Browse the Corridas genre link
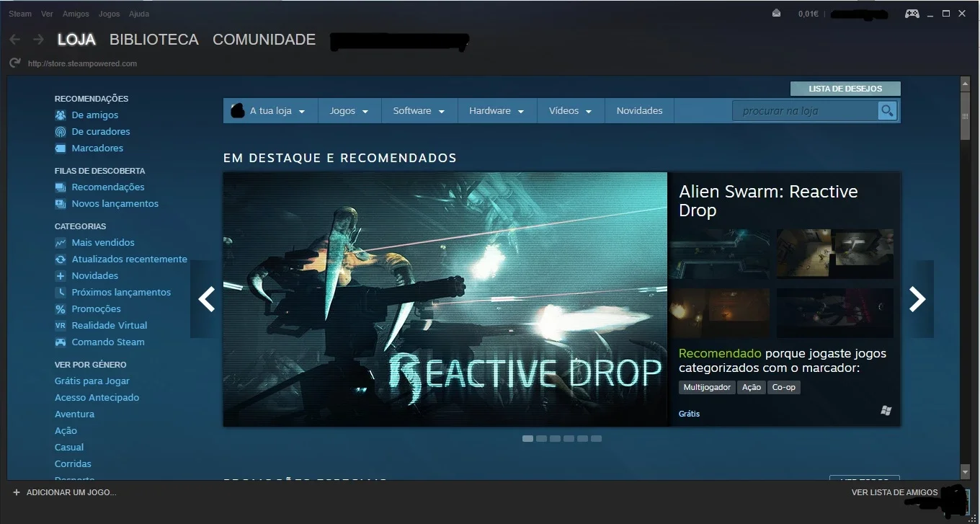 (x=73, y=464)
